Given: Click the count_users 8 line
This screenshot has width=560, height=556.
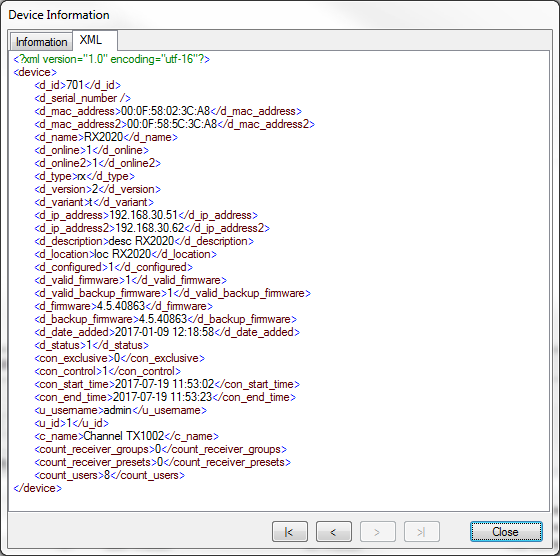Looking at the screenshot, I should click(109, 475).
